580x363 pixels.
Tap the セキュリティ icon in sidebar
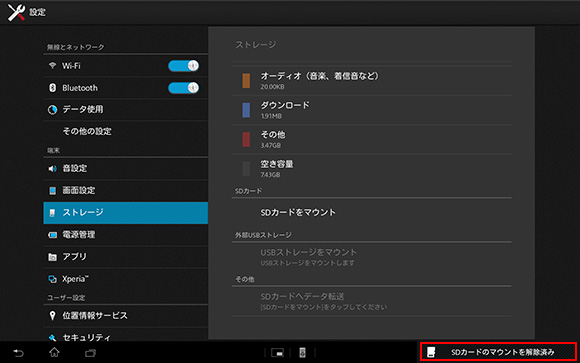point(53,337)
